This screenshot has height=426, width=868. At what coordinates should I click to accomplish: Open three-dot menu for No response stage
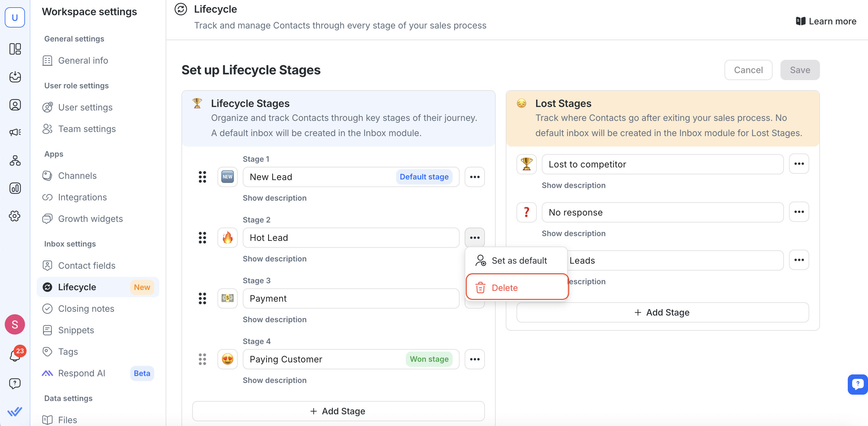pos(798,212)
